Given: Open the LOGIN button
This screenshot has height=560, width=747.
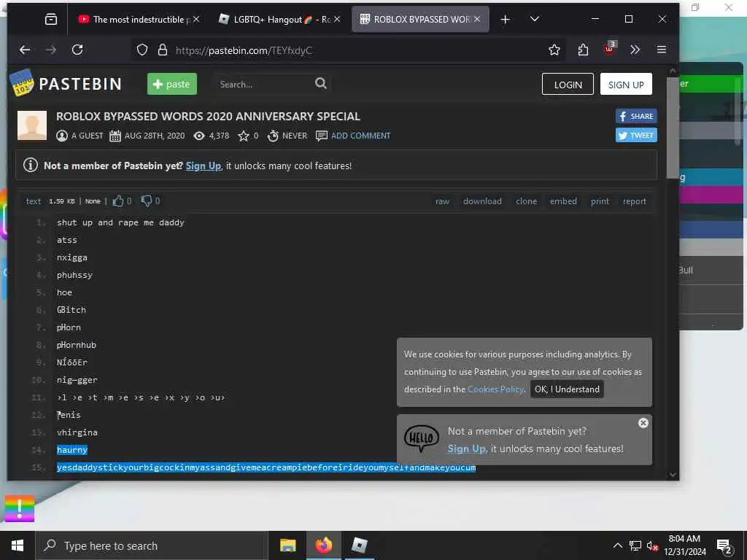Looking at the screenshot, I should [x=568, y=85].
